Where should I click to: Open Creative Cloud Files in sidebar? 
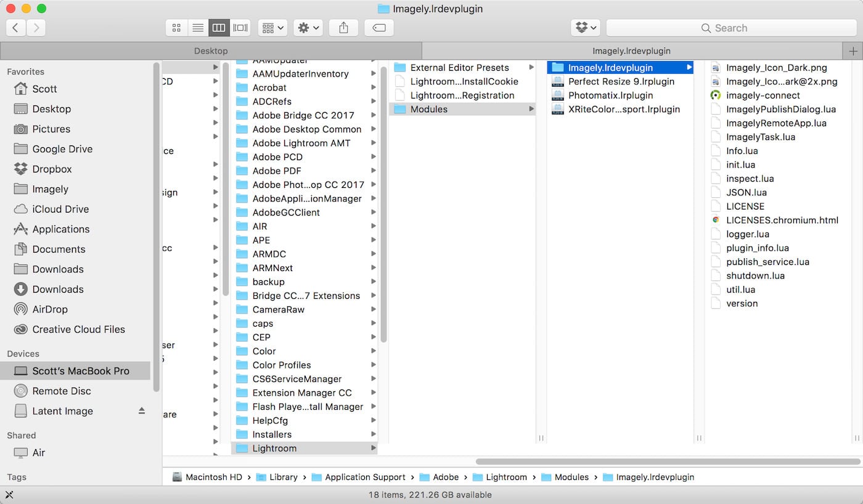[x=78, y=329]
